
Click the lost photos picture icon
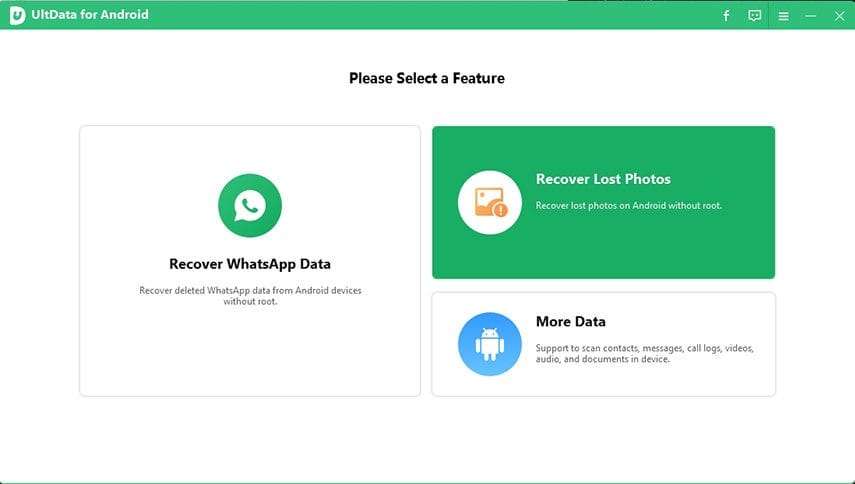pyautogui.click(x=490, y=202)
